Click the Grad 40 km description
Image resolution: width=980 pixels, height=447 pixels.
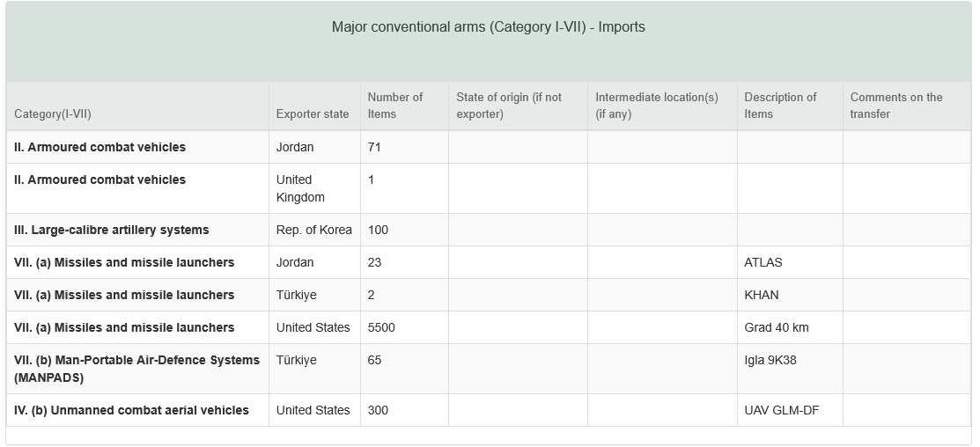coord(777,327)
